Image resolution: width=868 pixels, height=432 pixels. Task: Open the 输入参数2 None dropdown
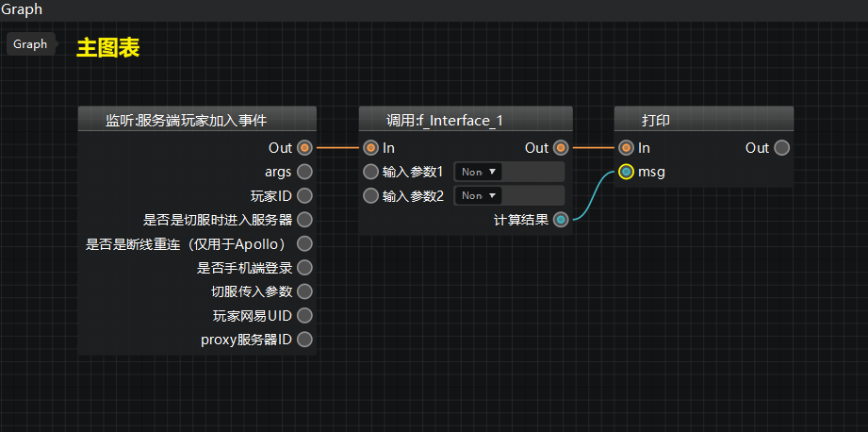(478, 195)
